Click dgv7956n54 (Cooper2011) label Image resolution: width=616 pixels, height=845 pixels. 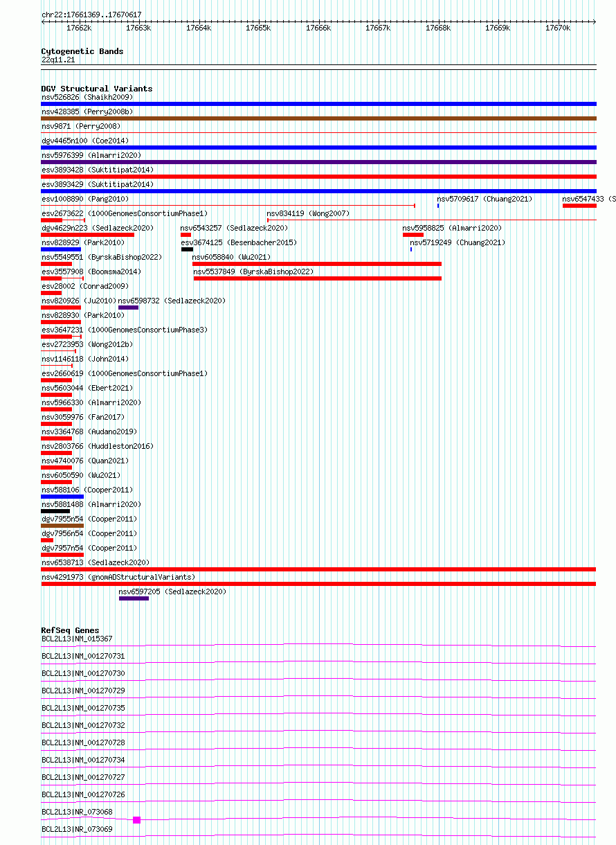click(89, 533)
